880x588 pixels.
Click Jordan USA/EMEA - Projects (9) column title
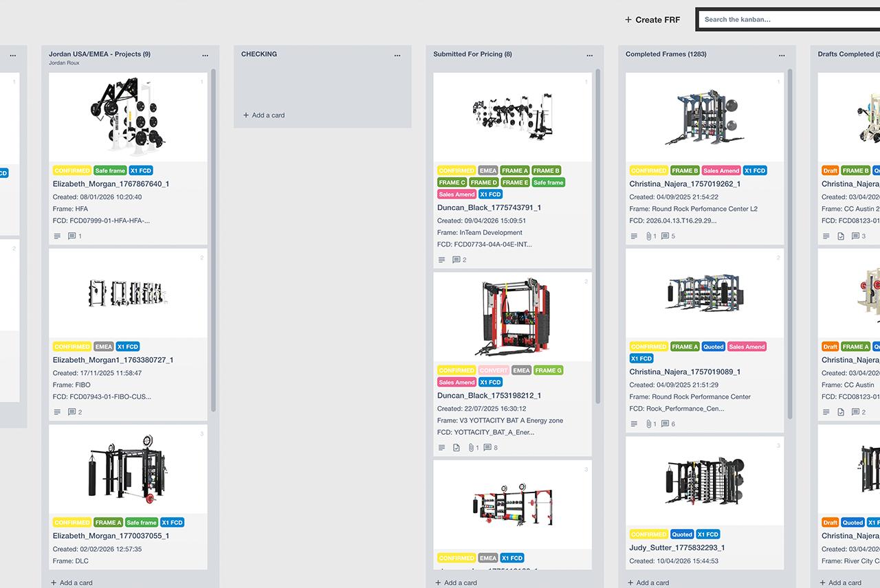pyautogui.click(x=100, y=54)
